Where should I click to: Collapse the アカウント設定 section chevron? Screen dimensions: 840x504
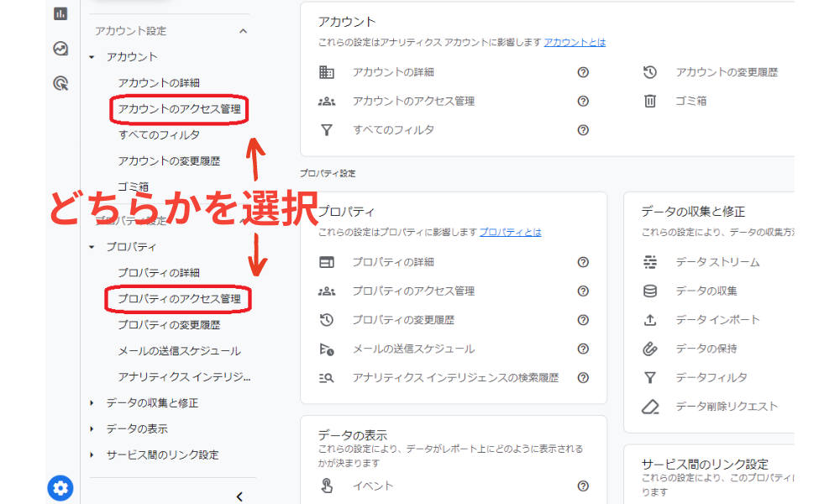click(x=244, y=30)
